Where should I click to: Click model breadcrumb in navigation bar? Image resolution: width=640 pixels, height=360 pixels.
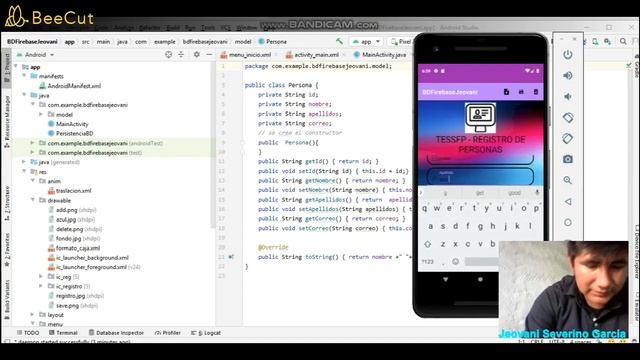point(243,42)
